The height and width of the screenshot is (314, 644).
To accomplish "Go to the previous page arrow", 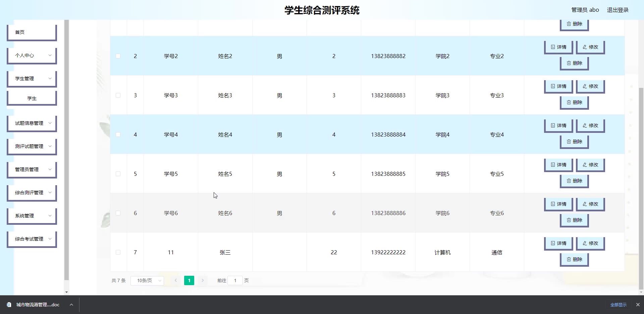I will pyautogui.click(x=175, y=280).
